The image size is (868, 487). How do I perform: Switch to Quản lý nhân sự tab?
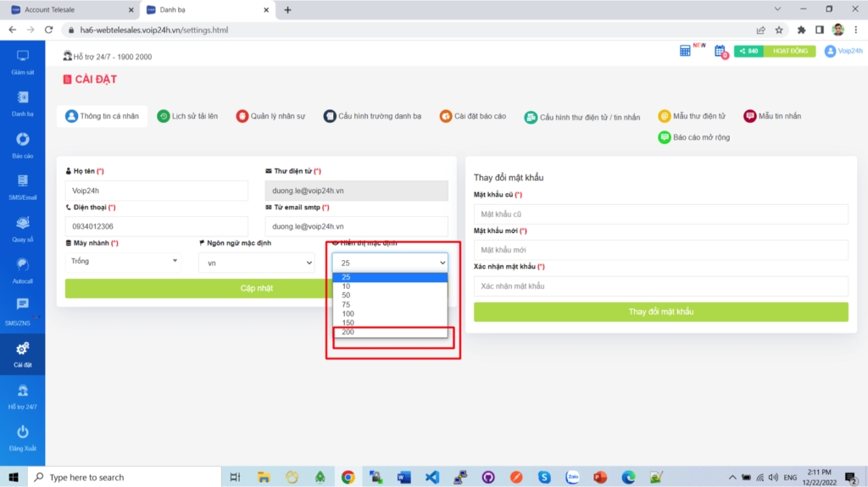[x=270, y=116]
